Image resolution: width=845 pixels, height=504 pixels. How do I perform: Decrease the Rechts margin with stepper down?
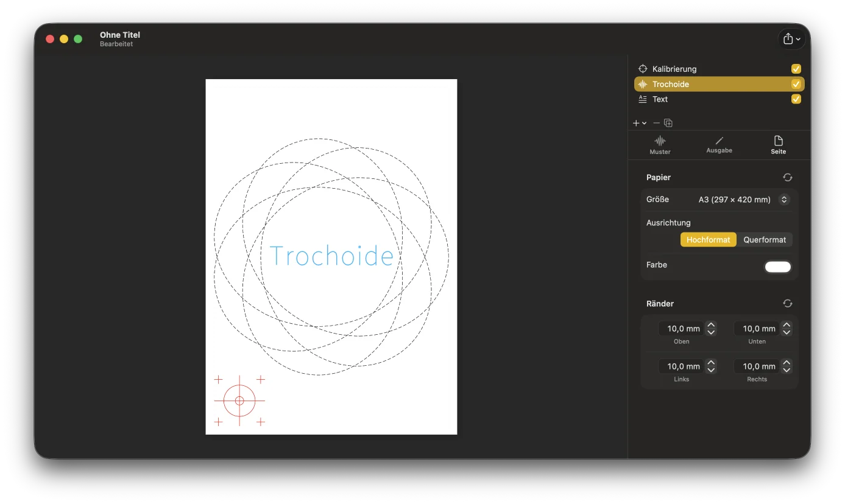(x=787, y=370)
